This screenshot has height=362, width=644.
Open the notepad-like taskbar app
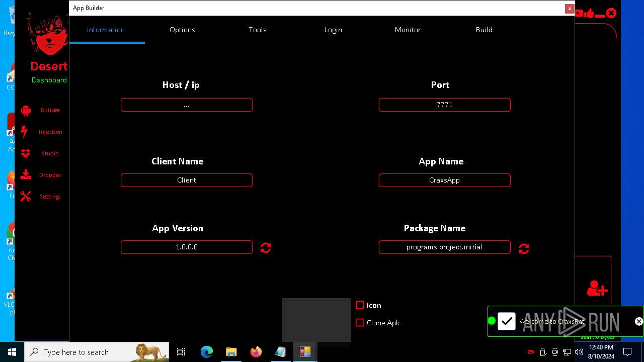280,352
